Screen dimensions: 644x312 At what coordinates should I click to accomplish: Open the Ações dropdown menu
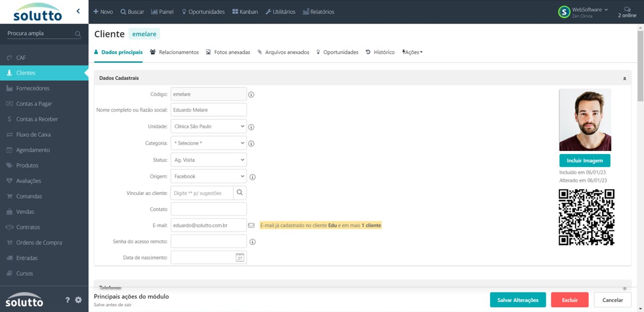click(x=412, y=52)
